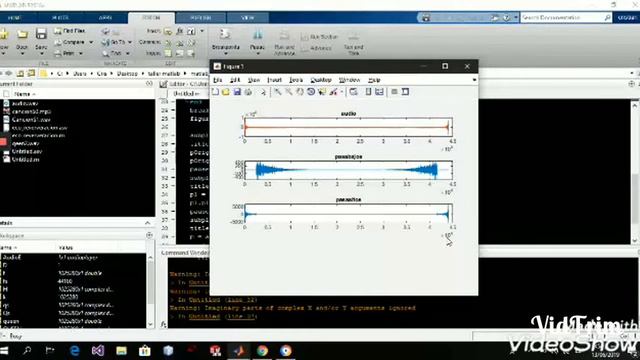Screen dimensions: 640x360
Task: Open the Figure 1 Desktop menu
Action: pos(321,80)
